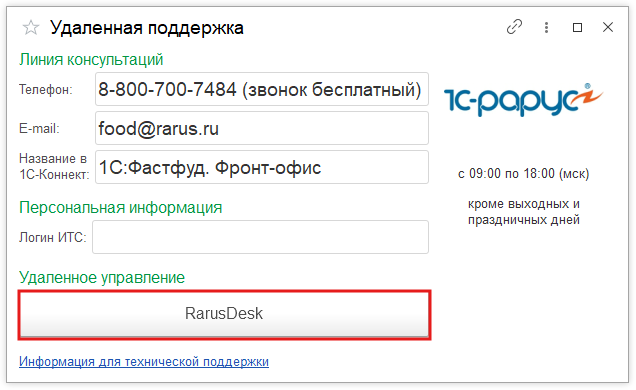Screen dimensions: 636x390
Task: Click the Название в 1С-Коннект: label
Action: point(54,167)
